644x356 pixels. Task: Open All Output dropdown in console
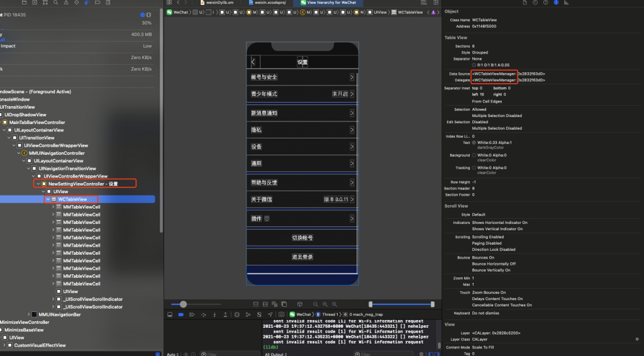[x=277, y=354]
